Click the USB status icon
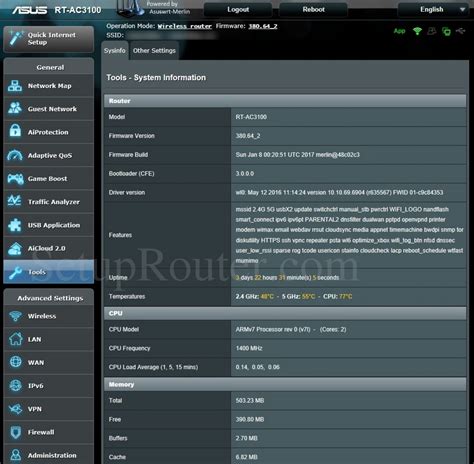 [x=460, y=31]
